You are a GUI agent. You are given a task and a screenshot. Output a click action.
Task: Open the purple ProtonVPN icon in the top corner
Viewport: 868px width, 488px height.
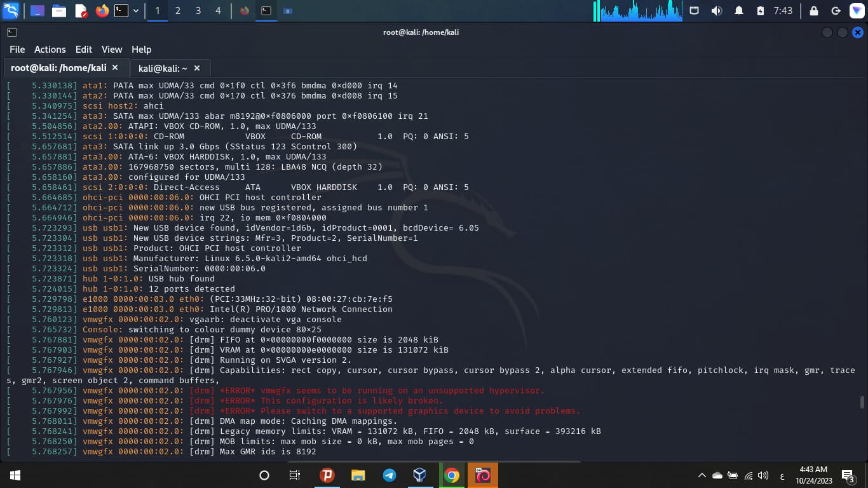click(857, 11)
